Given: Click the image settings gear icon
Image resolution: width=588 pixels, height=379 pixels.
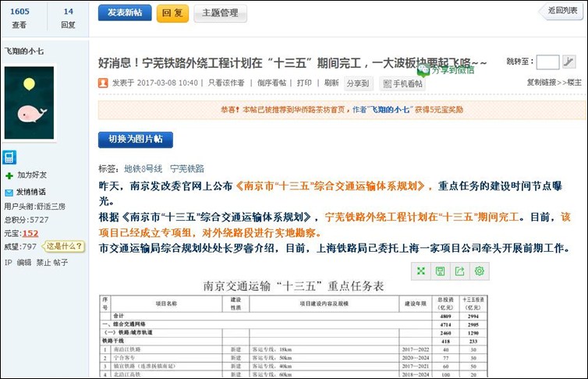Looking at the screenshot, I should coord(480,271).
